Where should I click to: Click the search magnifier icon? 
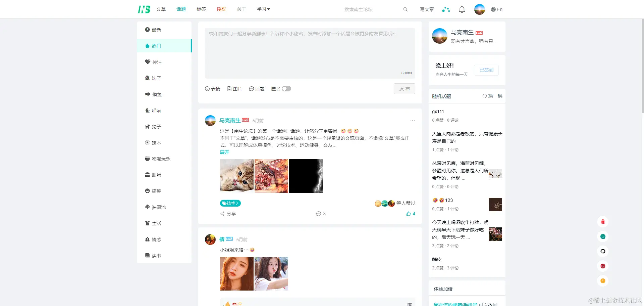[405, 9]
